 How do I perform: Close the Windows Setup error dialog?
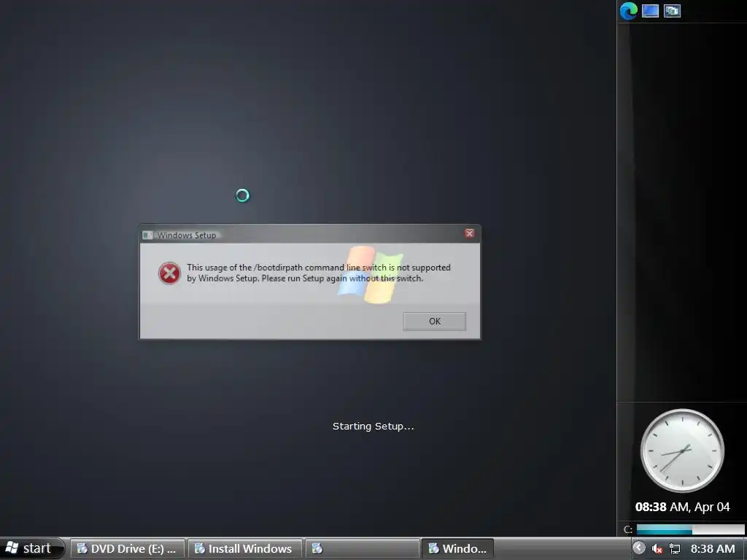pyautogui.click(x=469, y=233)
